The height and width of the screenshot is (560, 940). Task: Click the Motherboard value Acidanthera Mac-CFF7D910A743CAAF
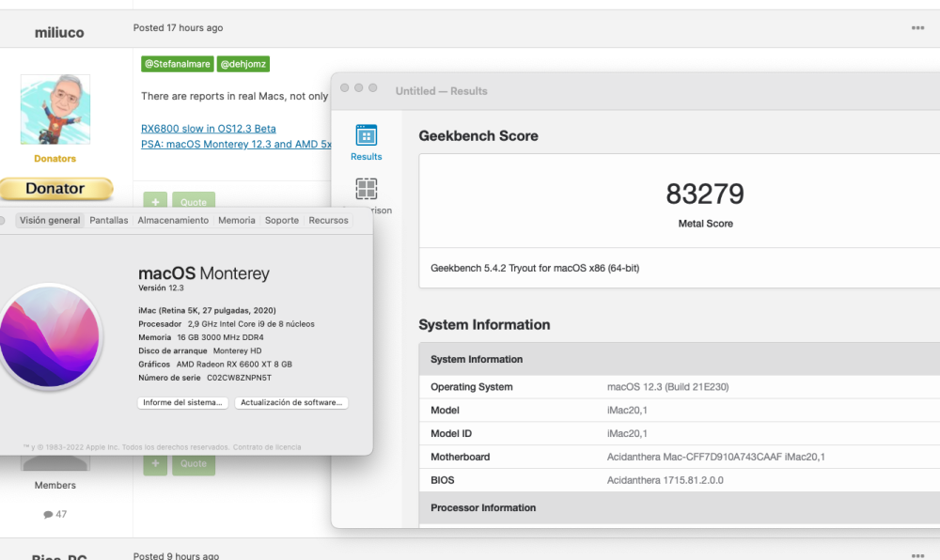[x=715, y=457]
